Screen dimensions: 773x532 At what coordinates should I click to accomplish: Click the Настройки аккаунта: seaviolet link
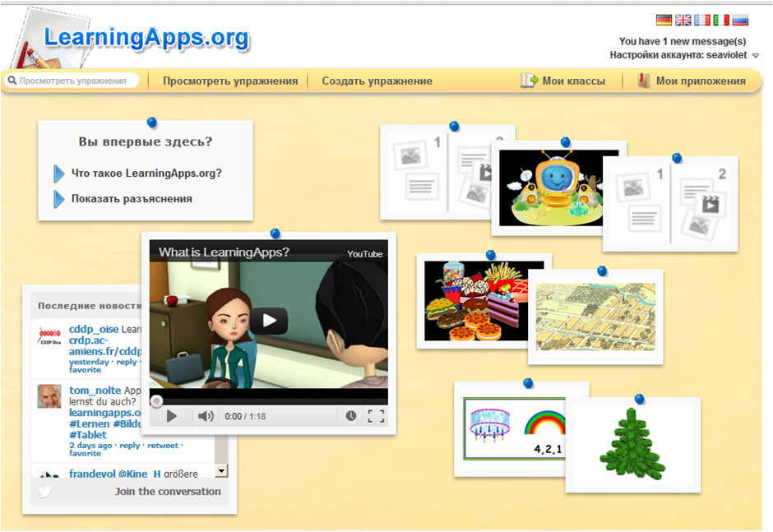point(678,55)
